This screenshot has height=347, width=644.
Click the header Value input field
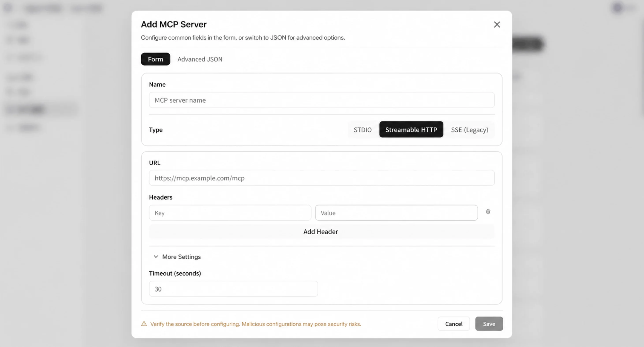(396, 213)
